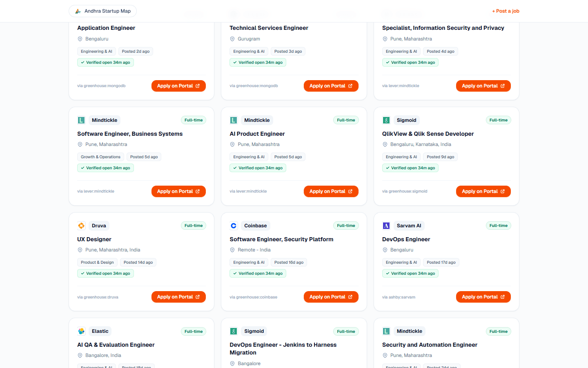Click location pin icon next to Gurugram
588x368 pixels.
click(232, 39)
